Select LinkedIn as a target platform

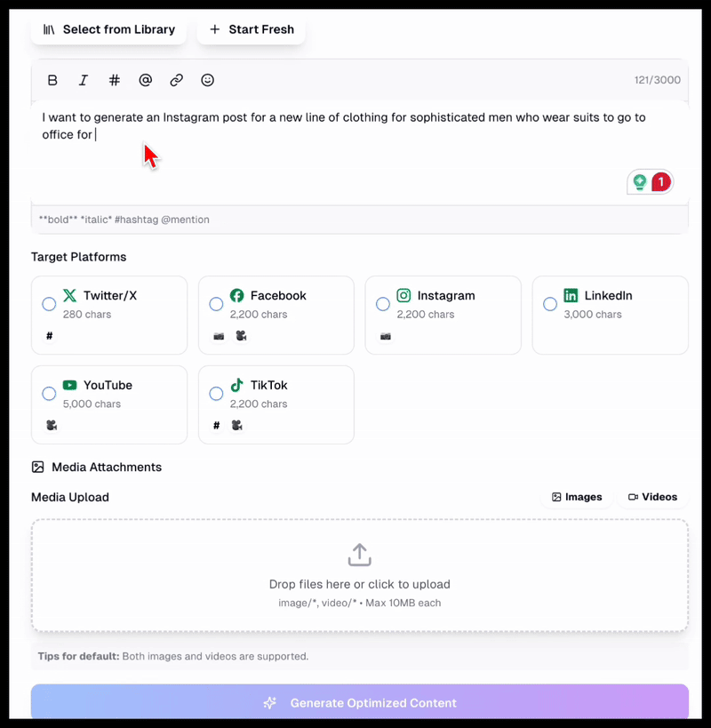pyautogui.click(x=549, y=303)
